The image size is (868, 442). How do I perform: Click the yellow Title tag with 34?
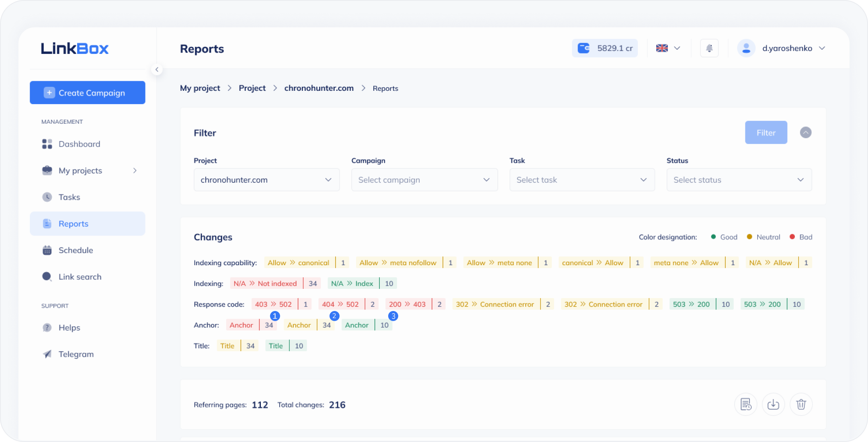(x=238, y=346)
